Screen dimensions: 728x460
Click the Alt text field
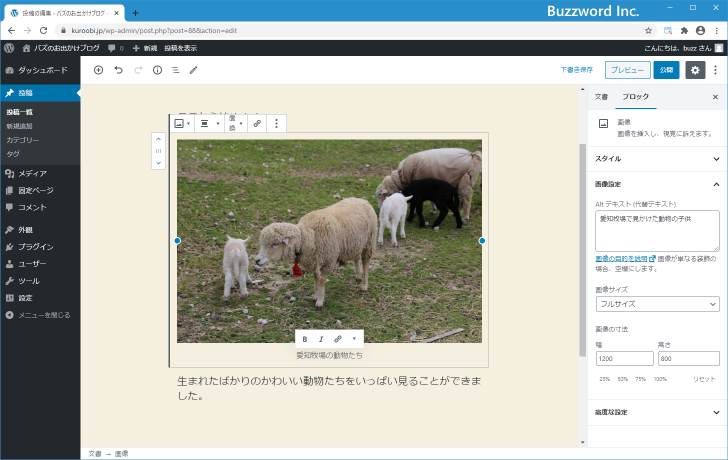point(657,231)
